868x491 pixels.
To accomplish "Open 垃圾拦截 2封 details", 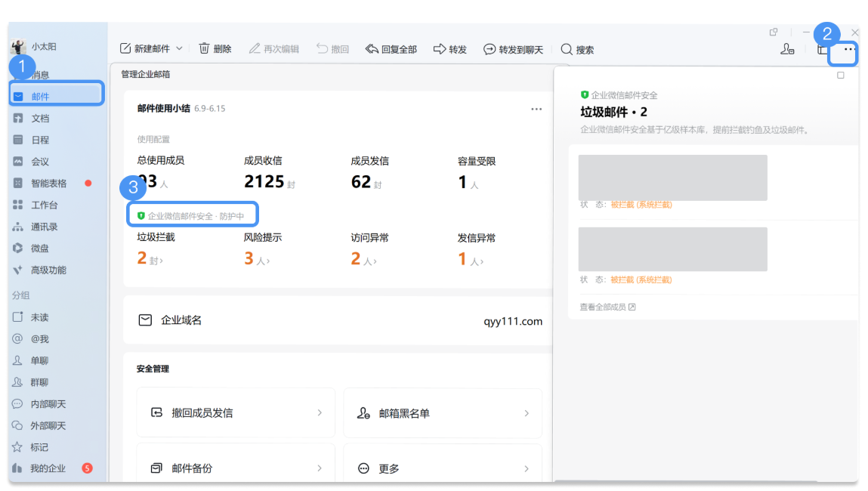I will point(150,258).
